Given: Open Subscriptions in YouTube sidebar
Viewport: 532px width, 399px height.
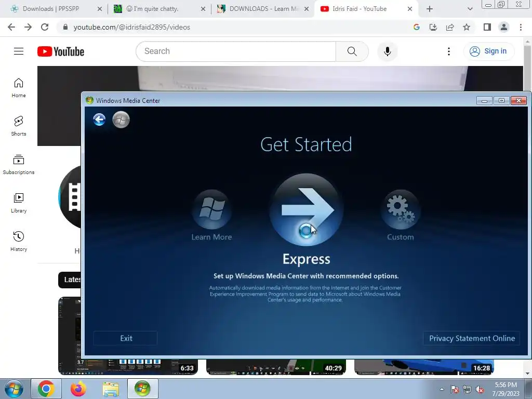Looking at the screenshot, I should pyautogui.click(x=19, y=165).
